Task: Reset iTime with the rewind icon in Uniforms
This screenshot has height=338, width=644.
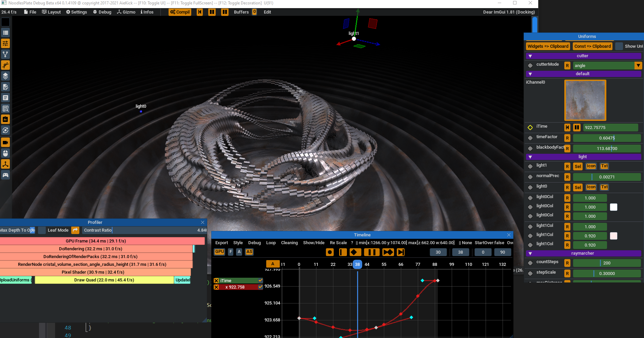Action: pyautogui.click(x=567, y=128)
